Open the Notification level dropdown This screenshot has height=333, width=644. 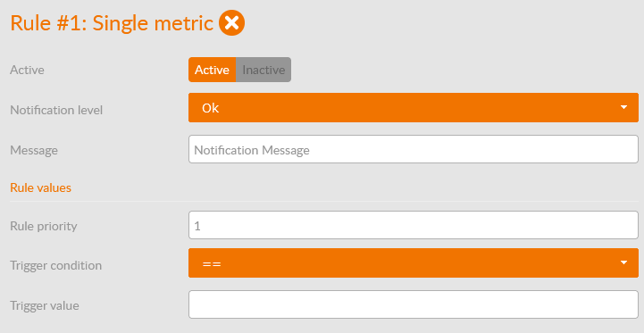(414, 108)
